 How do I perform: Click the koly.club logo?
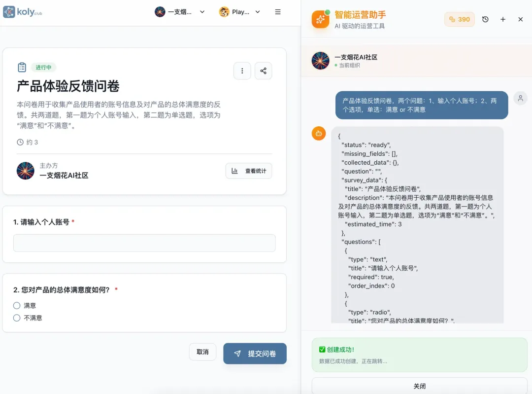(x=23, y=12)
